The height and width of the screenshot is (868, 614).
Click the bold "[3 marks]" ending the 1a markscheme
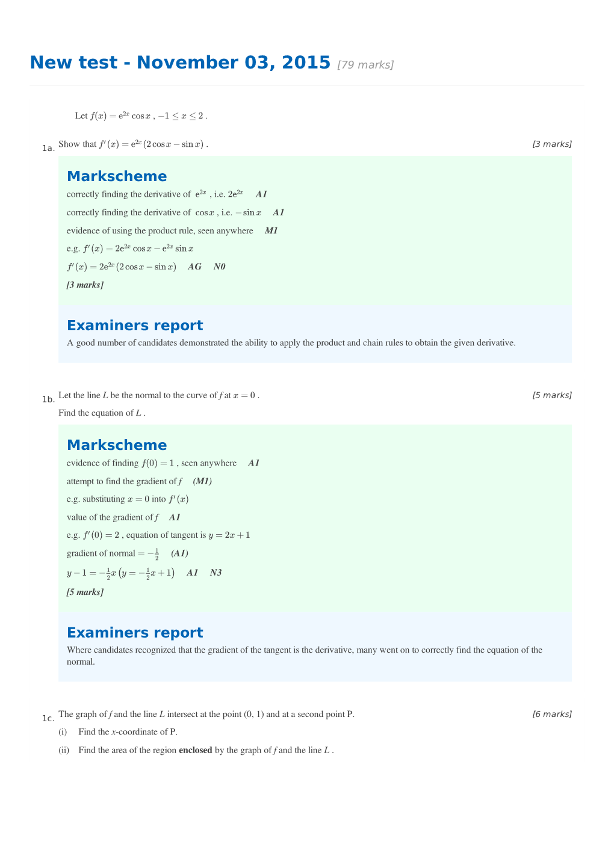point(85,285)
